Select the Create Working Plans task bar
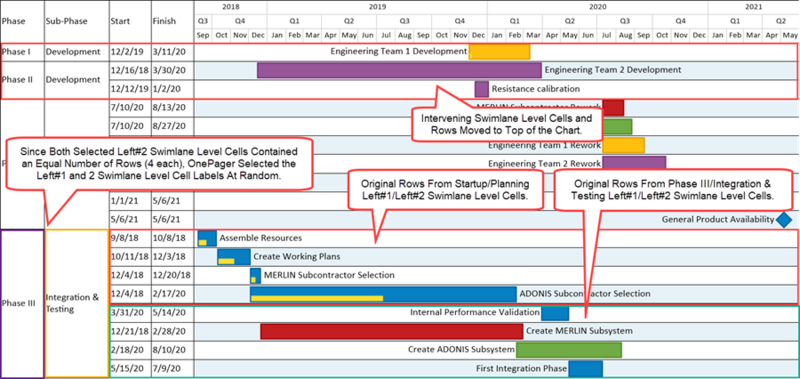The height and width of the screenshot is (379, 800). 234,257
